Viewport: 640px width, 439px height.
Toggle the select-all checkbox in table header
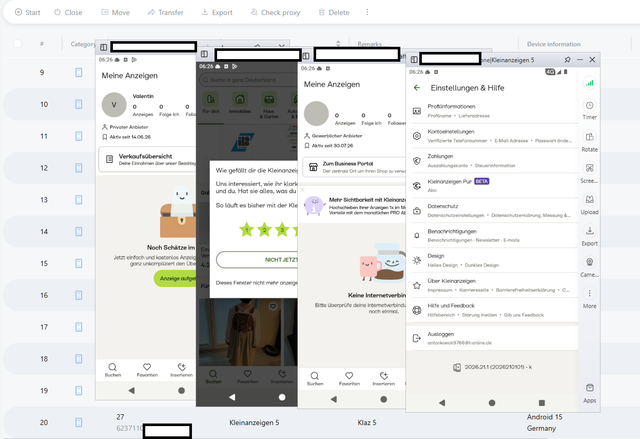[17, 44]
